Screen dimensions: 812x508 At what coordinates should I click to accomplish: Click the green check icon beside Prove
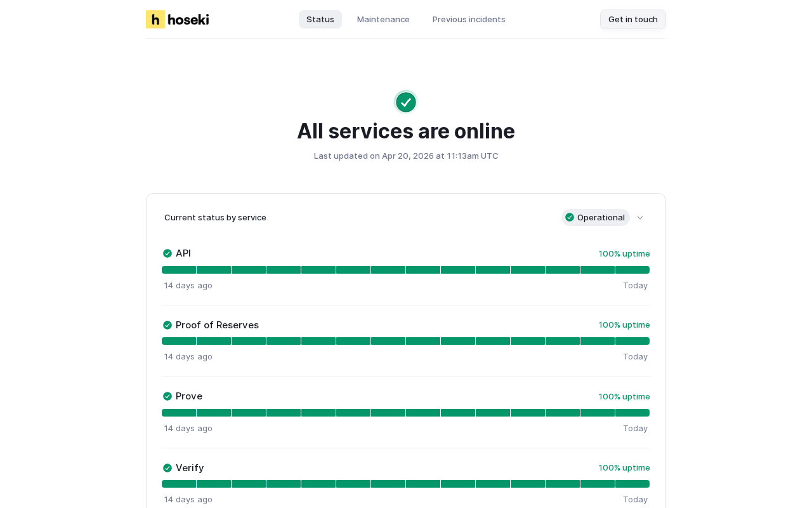pyautogui.click(x=167, y=396)
